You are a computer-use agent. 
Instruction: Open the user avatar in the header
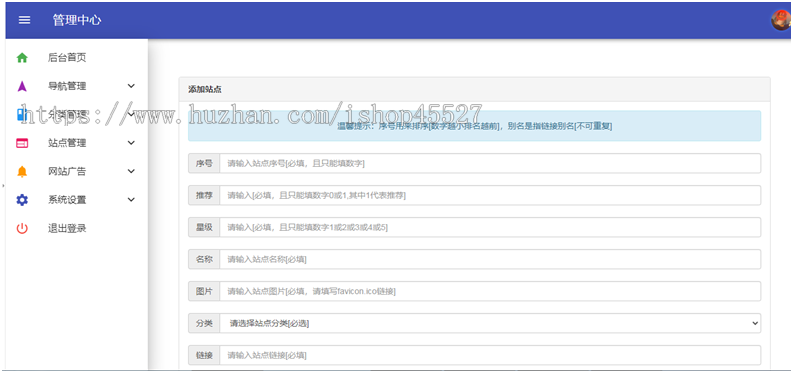[x=781, y=20]
